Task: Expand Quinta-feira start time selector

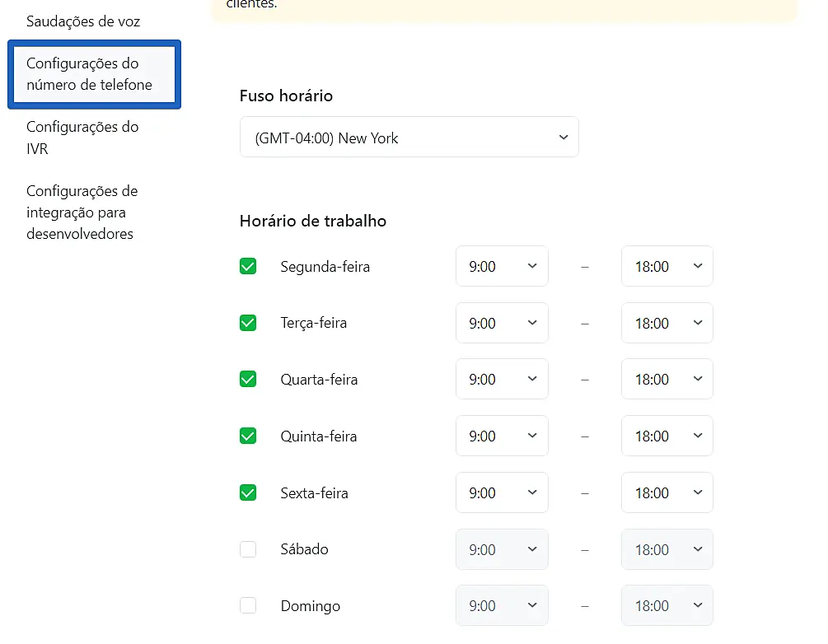Action: tap(502, 436)
